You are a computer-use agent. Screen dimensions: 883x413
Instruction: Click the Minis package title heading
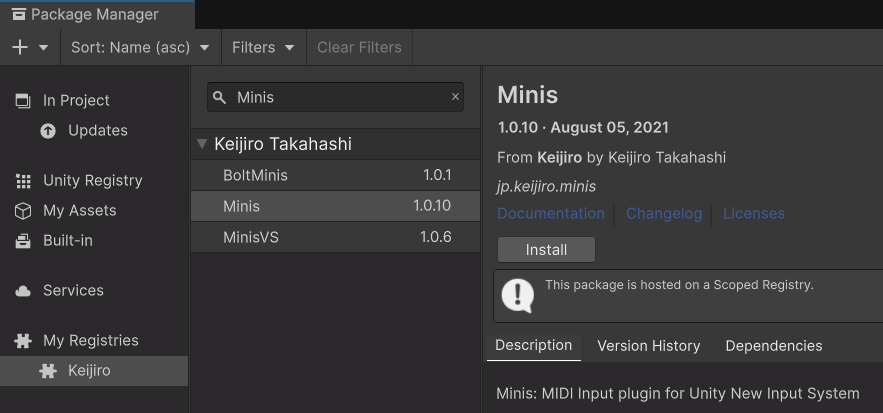(x=528, y=95)
